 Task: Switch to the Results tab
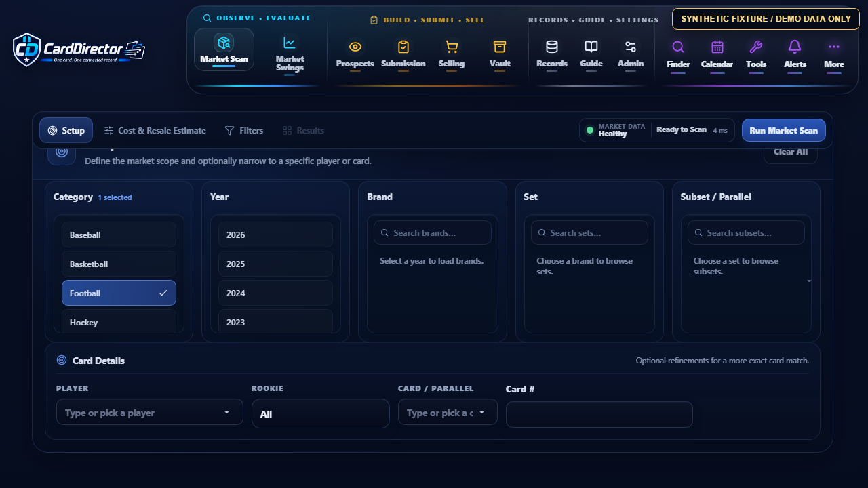point(304,130)
